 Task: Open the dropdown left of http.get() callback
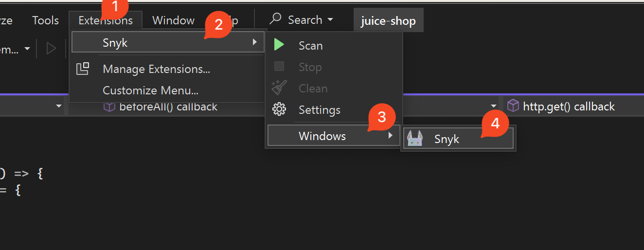(494, 106)
